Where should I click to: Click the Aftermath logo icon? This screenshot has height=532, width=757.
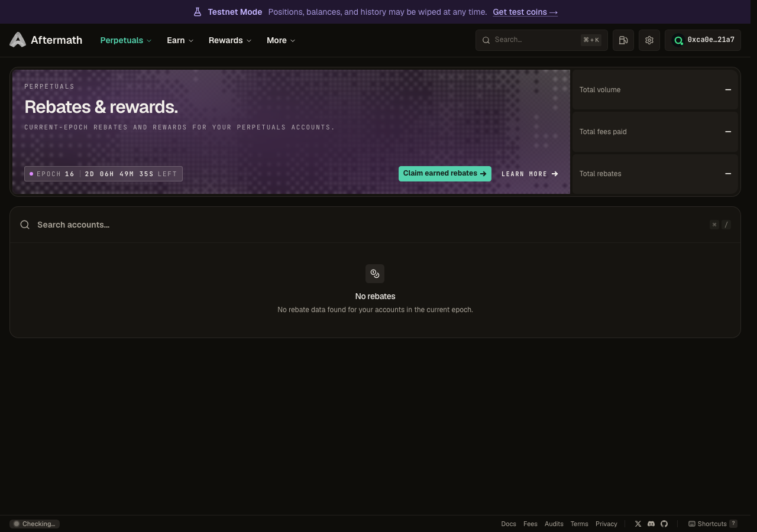(18, 40)
